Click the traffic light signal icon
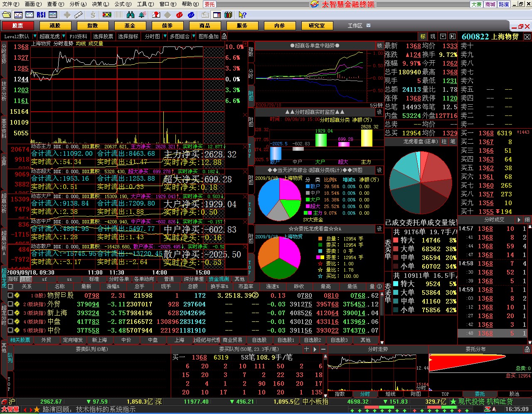 pyautogui.click(x=107, y=15)
